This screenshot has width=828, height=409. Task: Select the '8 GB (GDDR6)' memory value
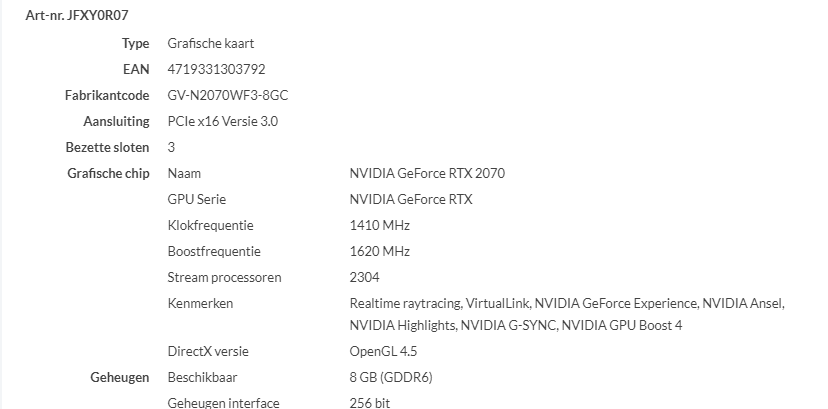pos(391,377)
